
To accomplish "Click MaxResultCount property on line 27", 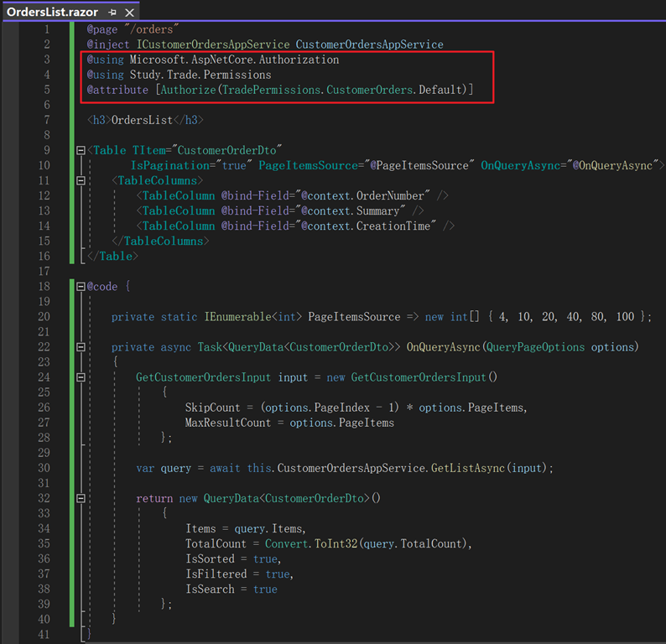I will [228, 423].
